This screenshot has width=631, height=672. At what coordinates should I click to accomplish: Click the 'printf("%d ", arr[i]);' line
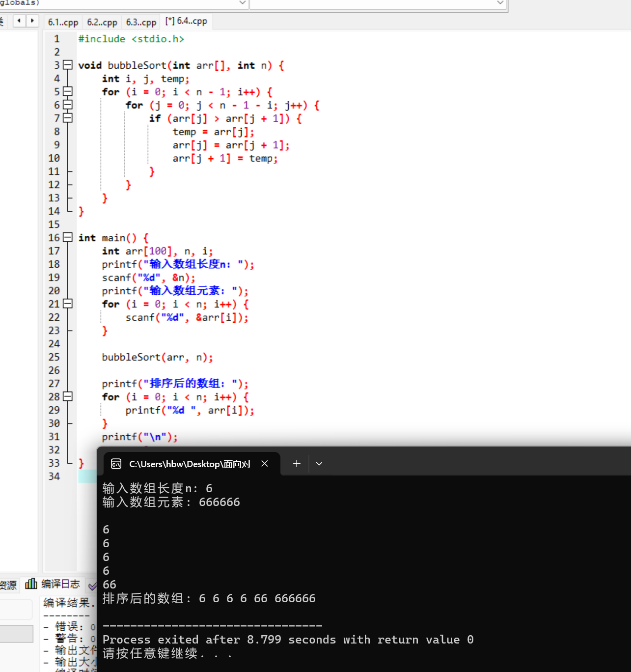point(190,410)
